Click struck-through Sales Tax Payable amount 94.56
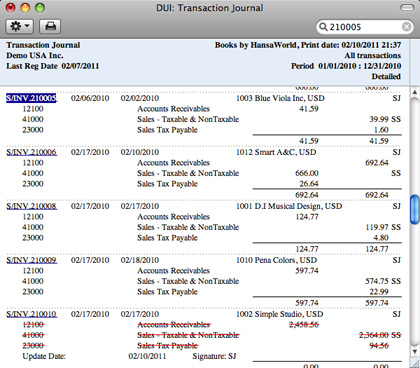420x368 pixels. [379, 346]
